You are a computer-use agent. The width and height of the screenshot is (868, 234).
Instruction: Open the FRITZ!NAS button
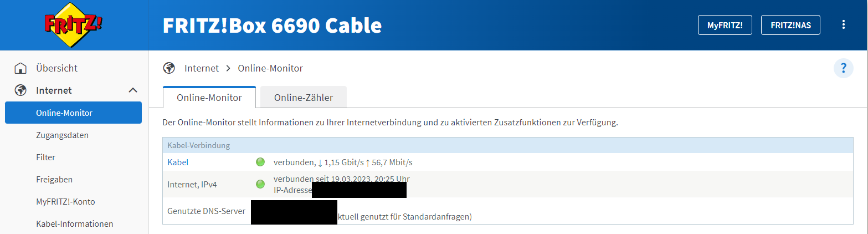790,25
